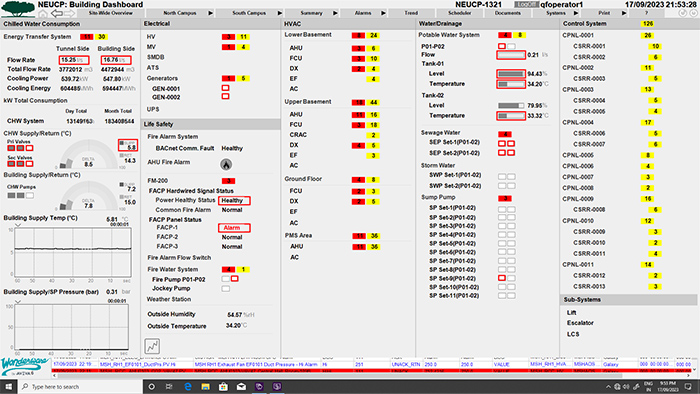Click the Sewage Water red alarm badge
This screenshot has height=394, width=700.
[505, 134]
